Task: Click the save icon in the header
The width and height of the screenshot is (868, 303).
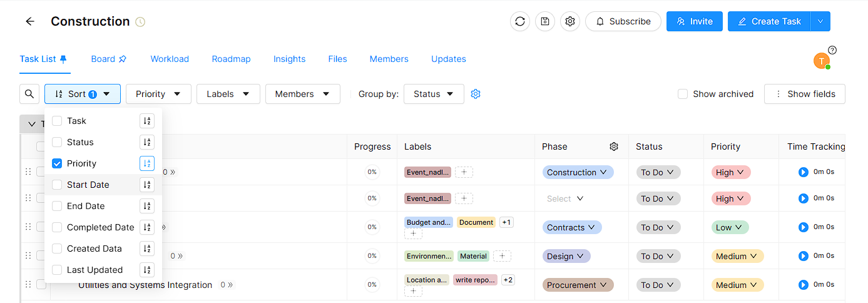Action: pyautogui.click(x=545, y=21)
